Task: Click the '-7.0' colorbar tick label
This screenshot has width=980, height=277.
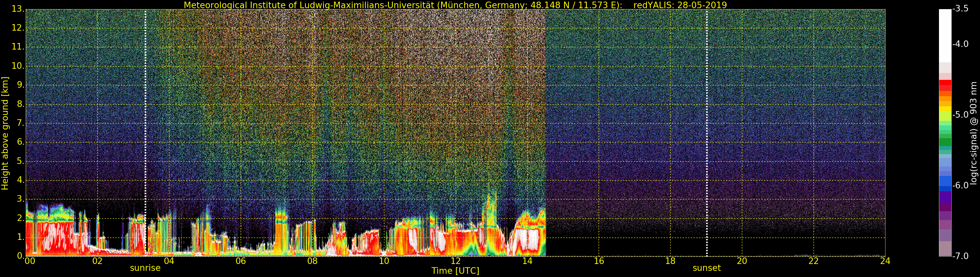Action: (960, 256)
